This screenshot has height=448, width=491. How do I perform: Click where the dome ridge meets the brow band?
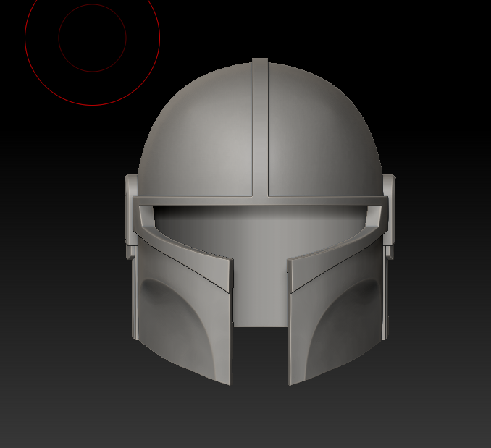coord(260,196)
